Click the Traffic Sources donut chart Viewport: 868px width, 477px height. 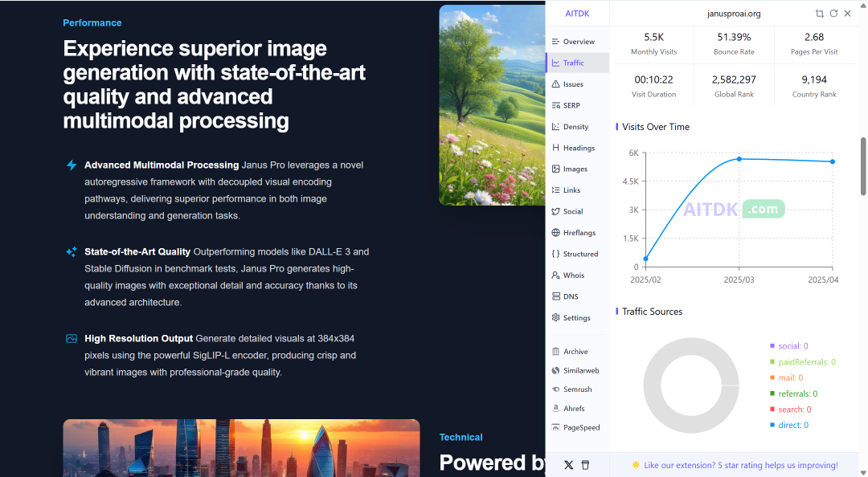[691, 385]
